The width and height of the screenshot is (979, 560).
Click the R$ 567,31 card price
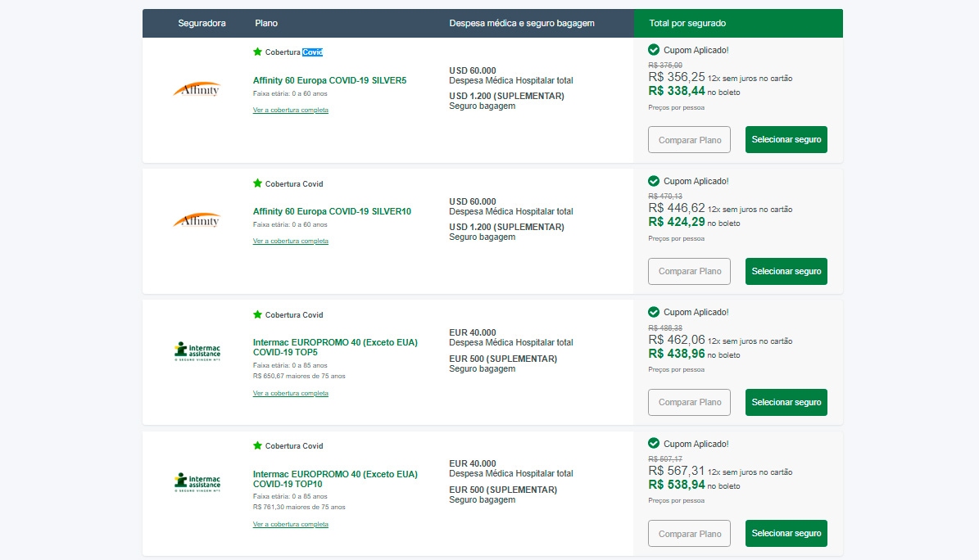click(676, 472)
